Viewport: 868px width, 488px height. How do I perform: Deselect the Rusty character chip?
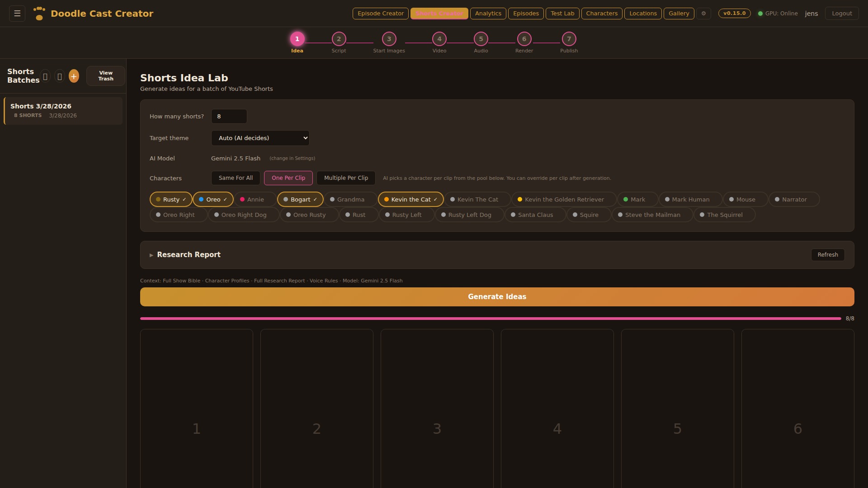[171, 200]
